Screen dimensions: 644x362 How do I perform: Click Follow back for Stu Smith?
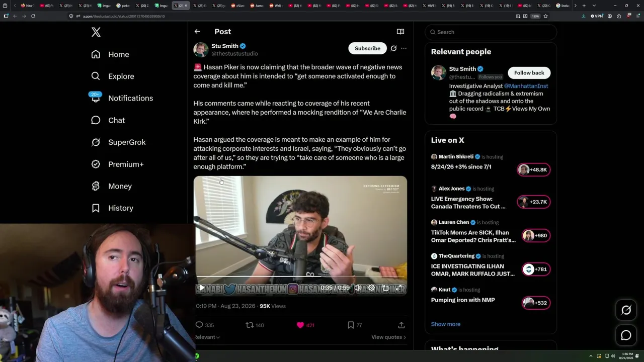(529, 73)
